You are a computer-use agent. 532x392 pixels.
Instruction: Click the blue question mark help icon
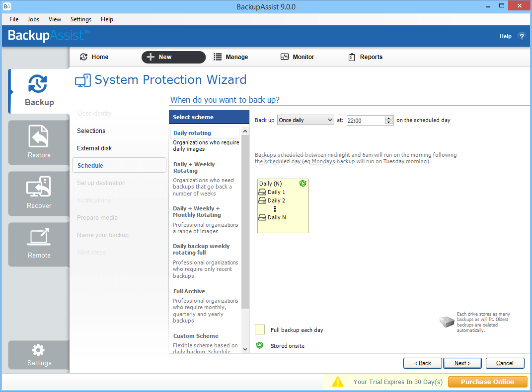pyautogui.click(x=522, y=36)
